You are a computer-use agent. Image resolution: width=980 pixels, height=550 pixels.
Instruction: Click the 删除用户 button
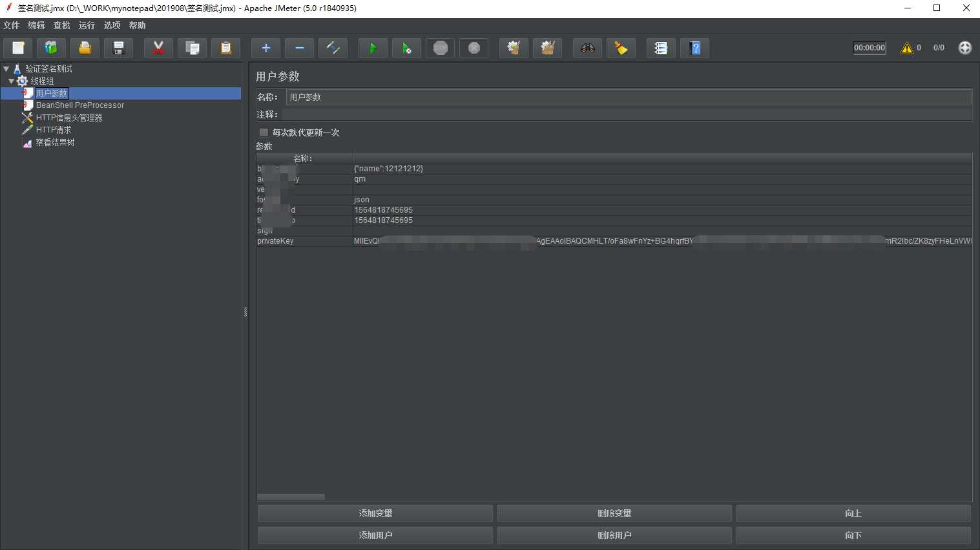click(614, 535)
